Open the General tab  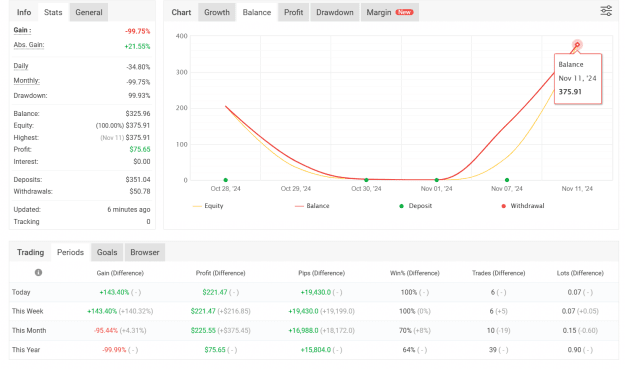click(x=88, y=12)
